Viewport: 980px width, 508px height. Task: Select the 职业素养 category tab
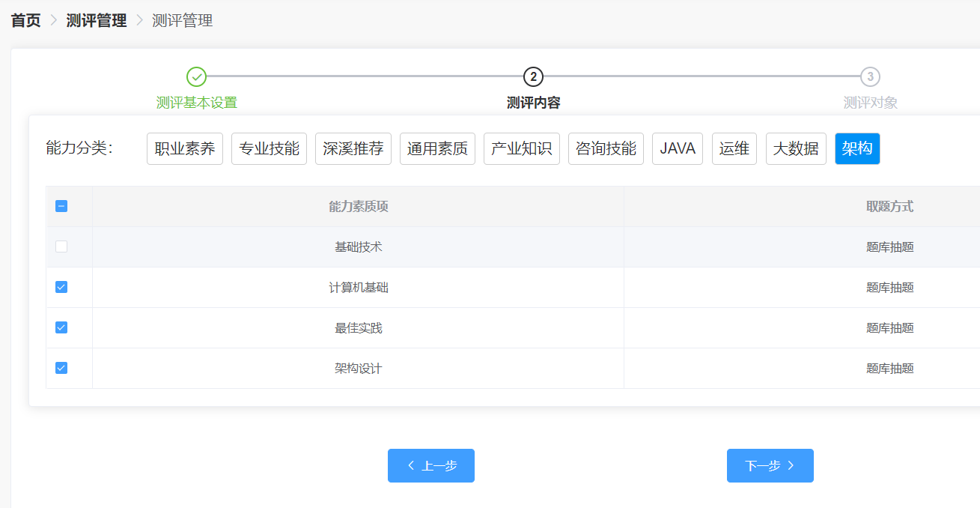185,148
